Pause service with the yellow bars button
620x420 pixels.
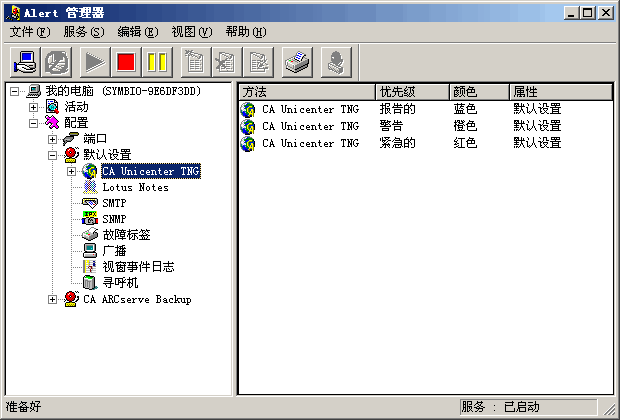(x=157, y=62)
